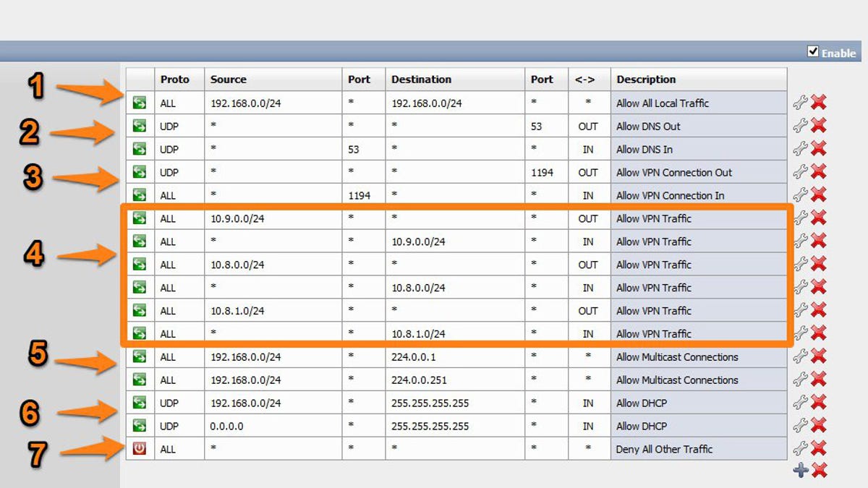
Task: Edit the Deny All Other Traffic rule
Action: pyautogui.click(x=800, y=448)
